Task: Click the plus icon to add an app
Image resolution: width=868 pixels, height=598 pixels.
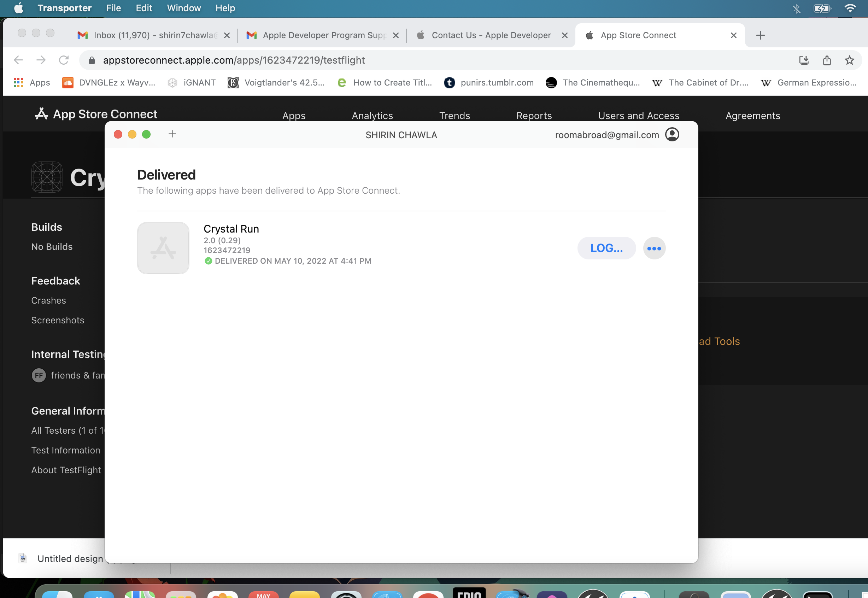Action: (172, 134)
